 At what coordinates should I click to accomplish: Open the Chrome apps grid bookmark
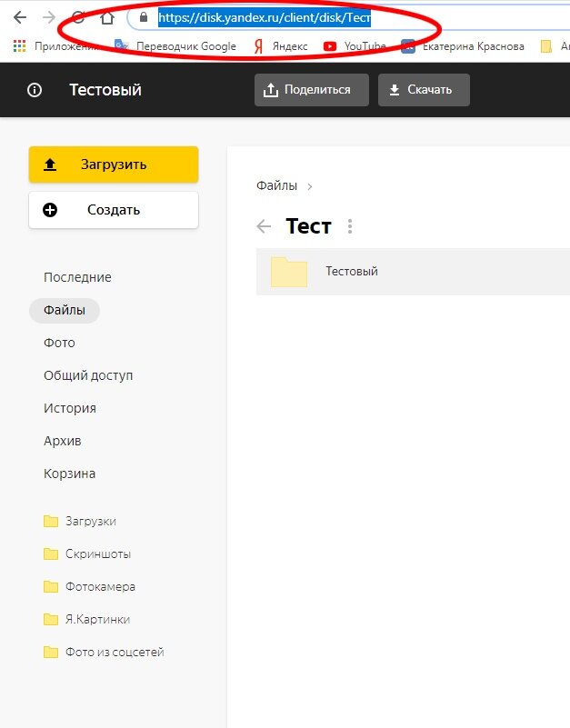(19, 46)
